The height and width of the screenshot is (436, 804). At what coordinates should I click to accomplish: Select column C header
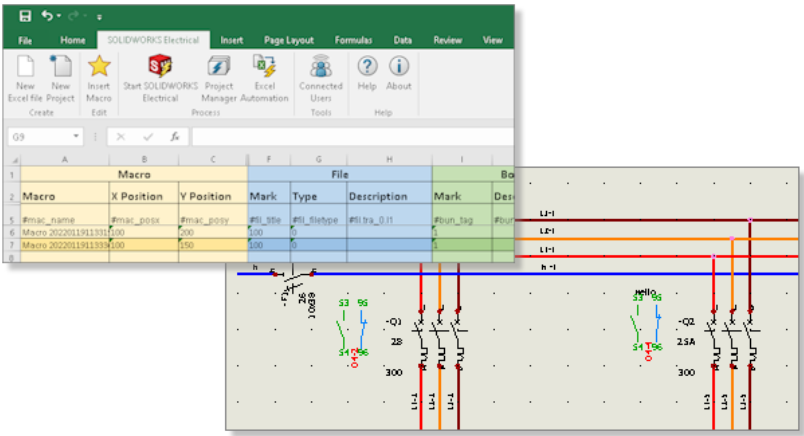(213, 160)
